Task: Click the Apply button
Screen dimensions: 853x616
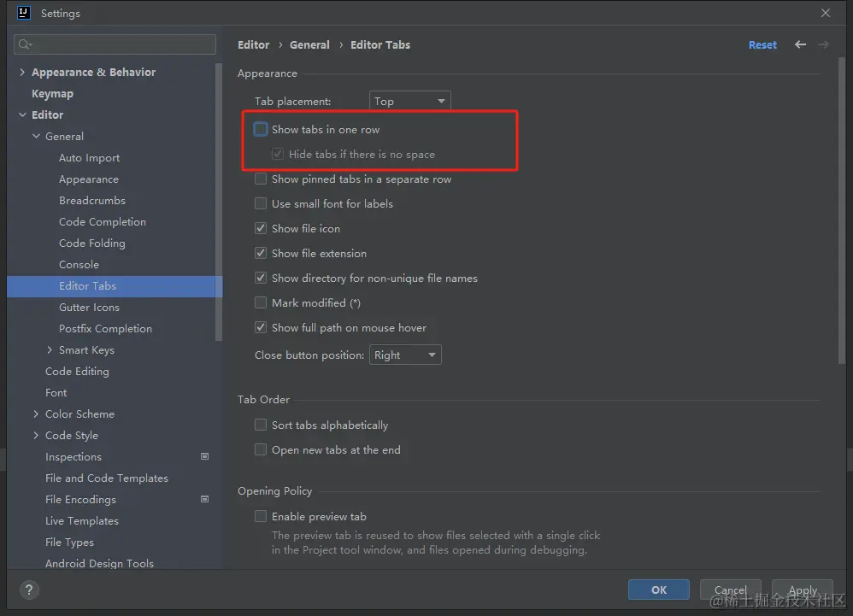Action: click(803, 590)
